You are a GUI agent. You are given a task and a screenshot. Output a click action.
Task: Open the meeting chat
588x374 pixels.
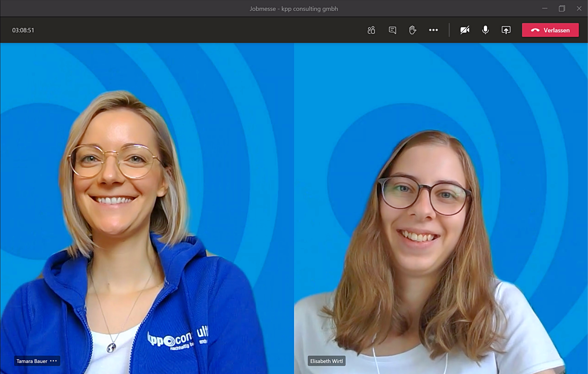click(392, 30)
